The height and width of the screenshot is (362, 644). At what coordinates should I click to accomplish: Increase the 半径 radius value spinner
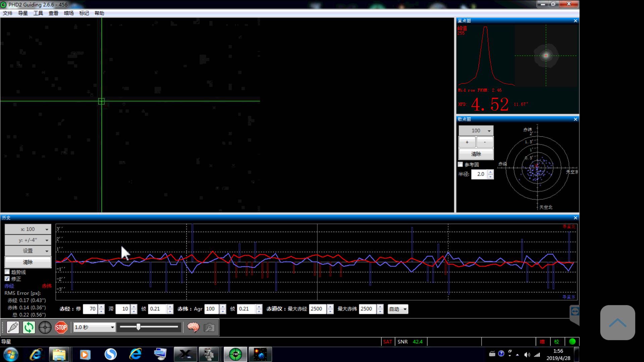490,172
